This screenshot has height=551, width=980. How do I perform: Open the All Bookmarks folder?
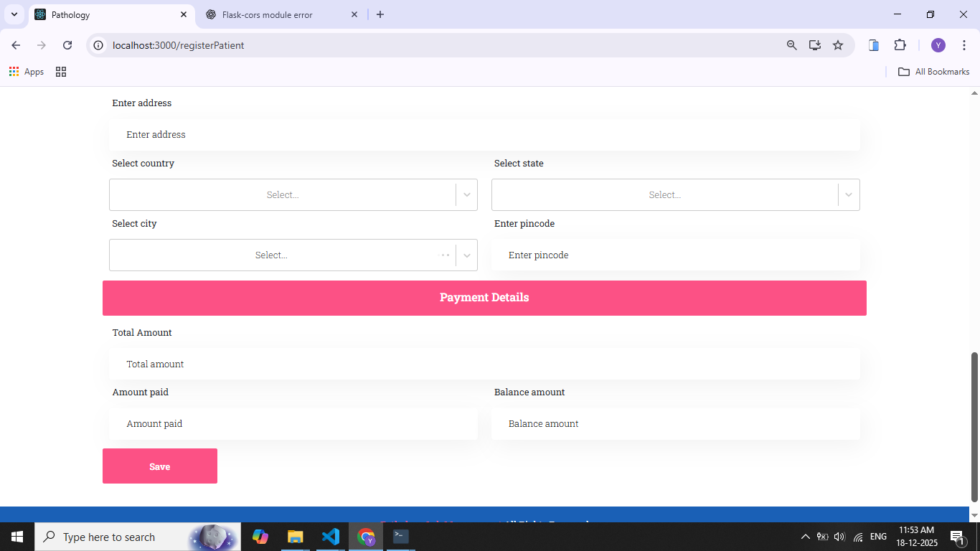tap(934, 72)
